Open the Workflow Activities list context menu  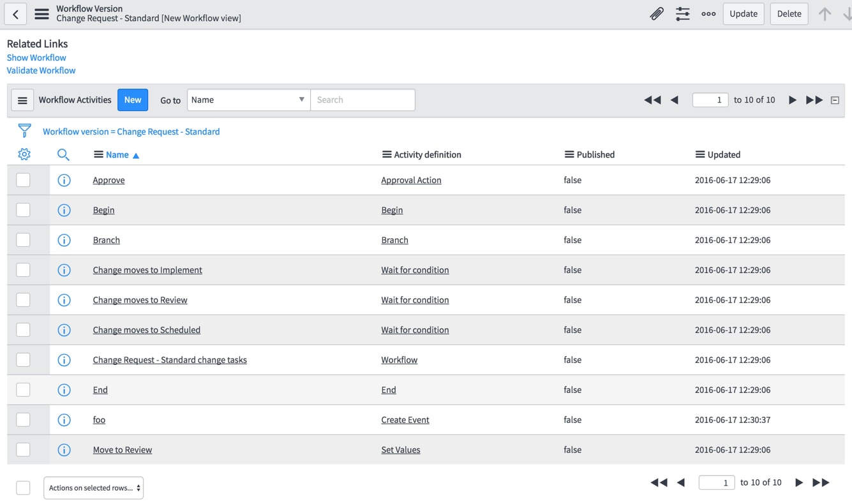22,100
